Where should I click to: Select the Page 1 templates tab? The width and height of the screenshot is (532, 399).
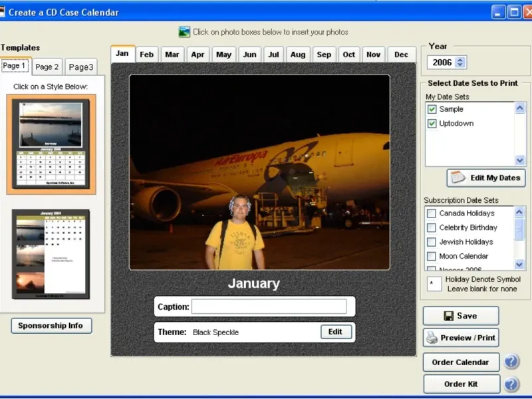click(15, 66)
